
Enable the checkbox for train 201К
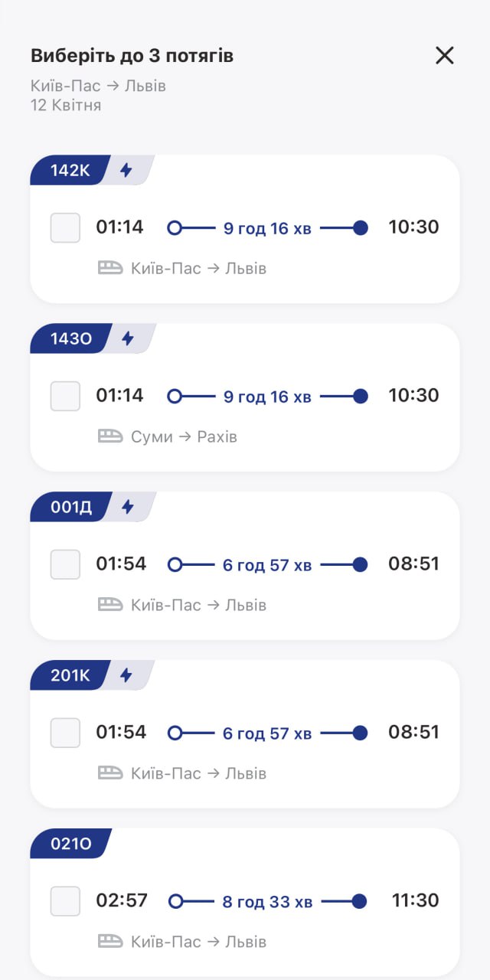[65, 733]
